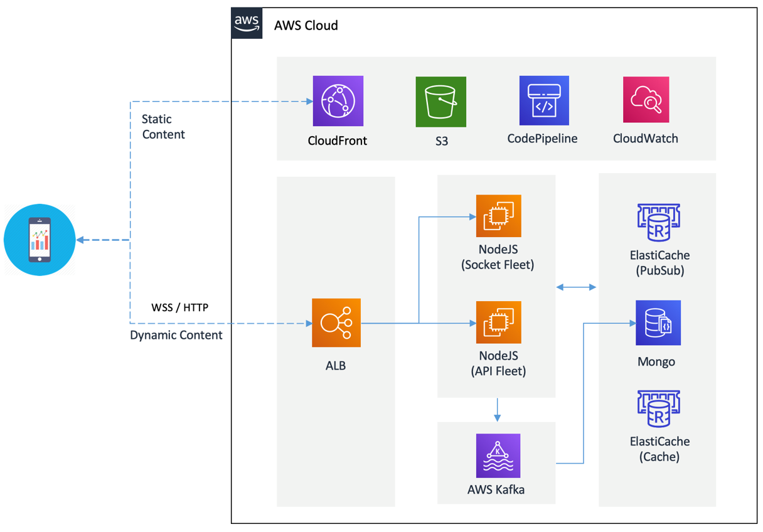763x532 pixels.
Task: Click the NodeJS (Socket Fleet) label
Action: (498, 257)
